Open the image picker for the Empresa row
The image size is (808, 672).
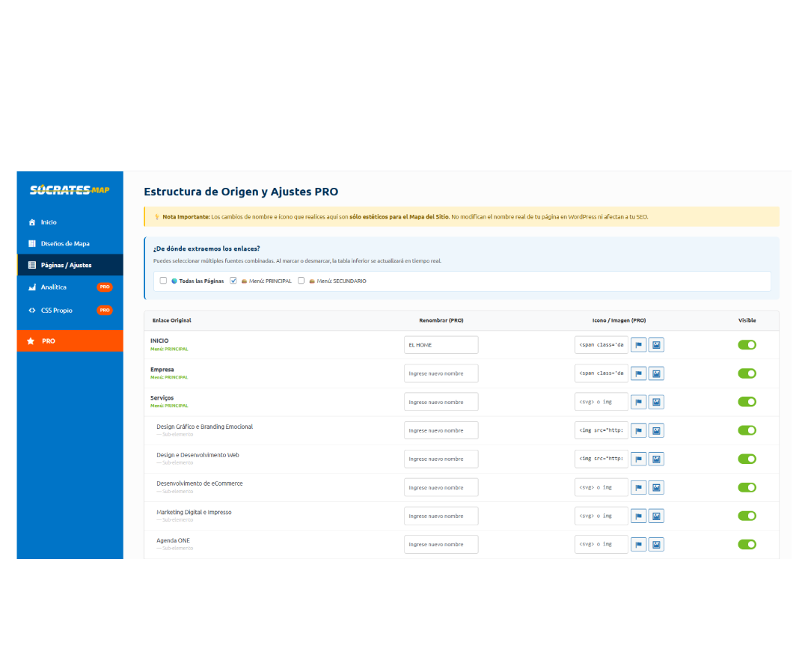click(656, 373)
